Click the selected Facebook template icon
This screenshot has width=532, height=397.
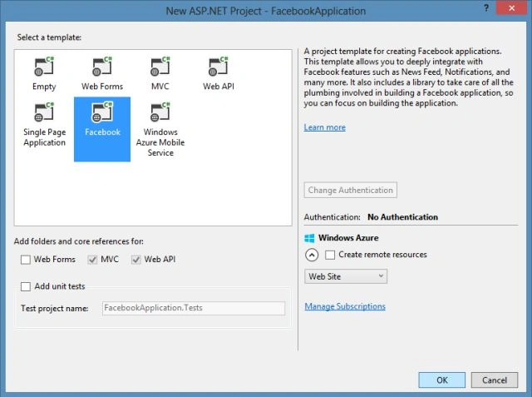(102, 112)
